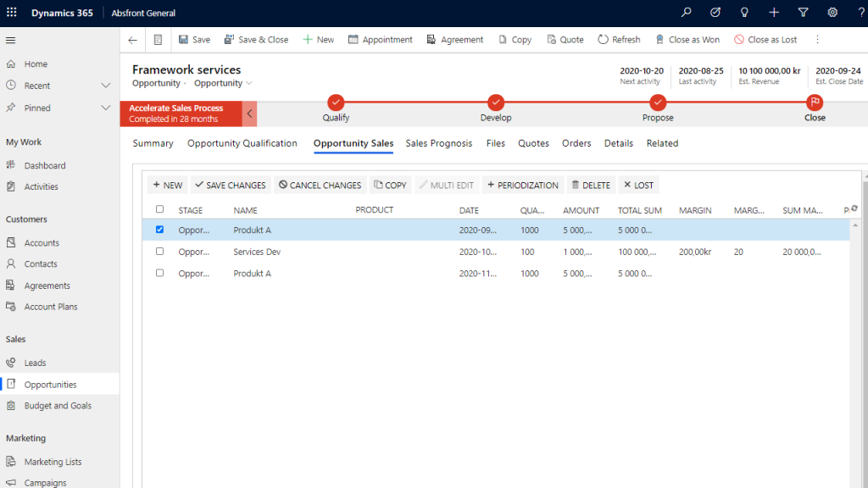The width and height of the screenshot is (868, 488).
Task: Collapse the Accelerate Sales Process bar
Action: (250, 114)
